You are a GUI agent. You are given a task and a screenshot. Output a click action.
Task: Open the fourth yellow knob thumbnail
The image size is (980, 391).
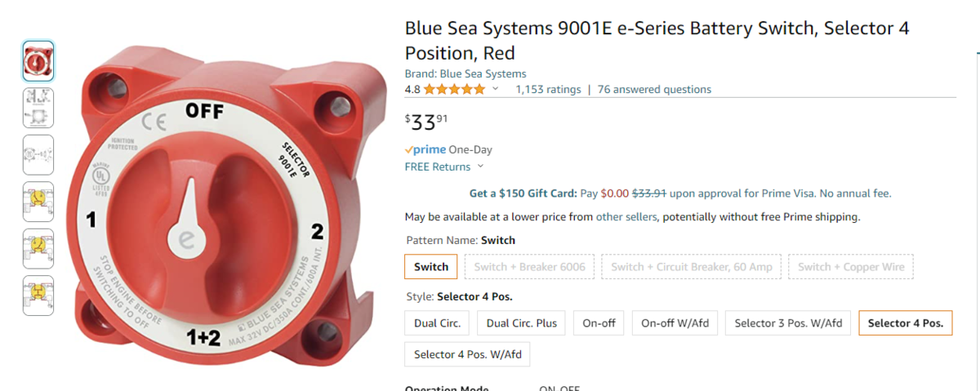tap(38, 201)
